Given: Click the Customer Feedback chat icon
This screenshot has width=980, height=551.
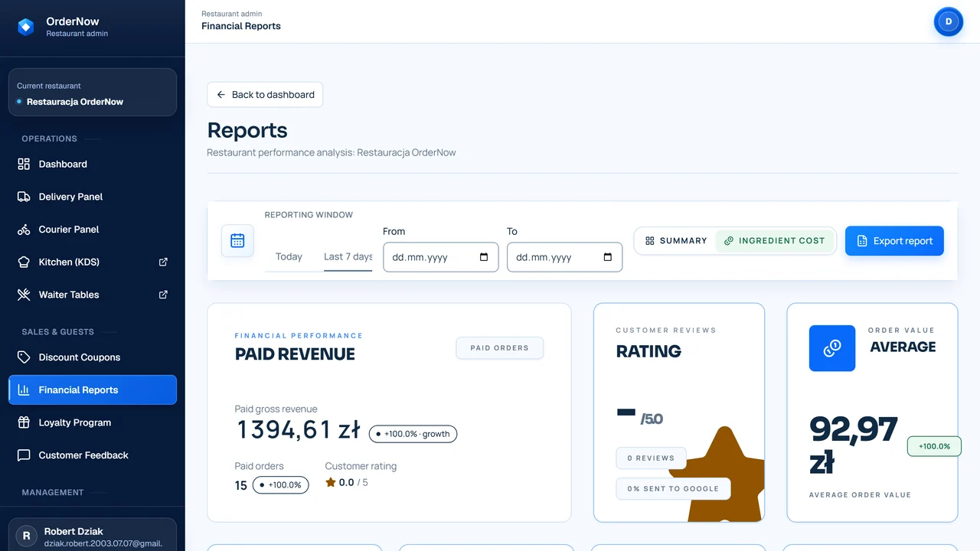Looking at the screenshot, I should coord(24,455).
